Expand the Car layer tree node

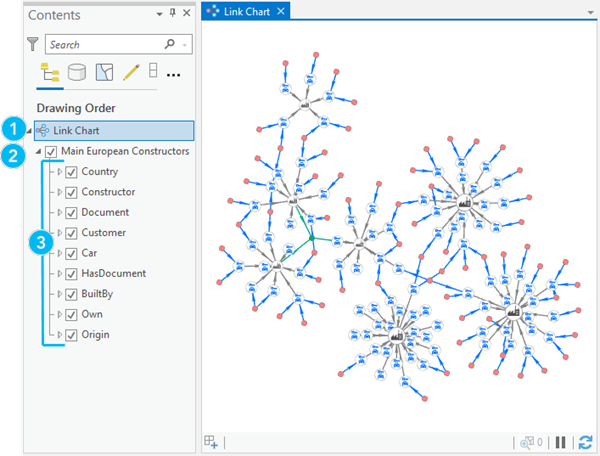[60, 254]
